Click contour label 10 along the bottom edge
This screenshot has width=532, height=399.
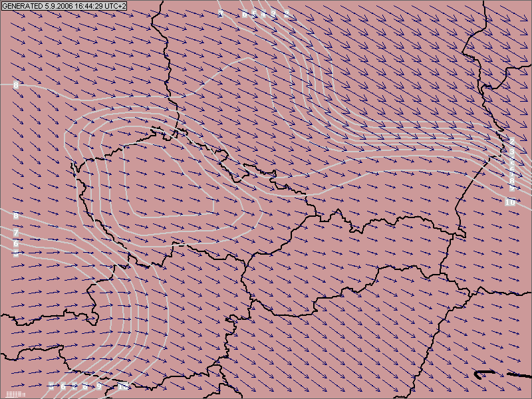[x=123, y=386]
